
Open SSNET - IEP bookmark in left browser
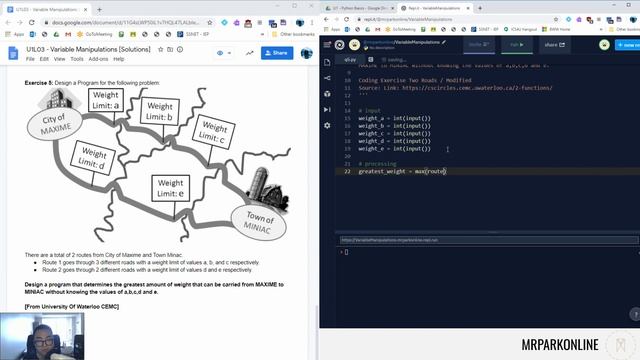(x=193, y=34)
